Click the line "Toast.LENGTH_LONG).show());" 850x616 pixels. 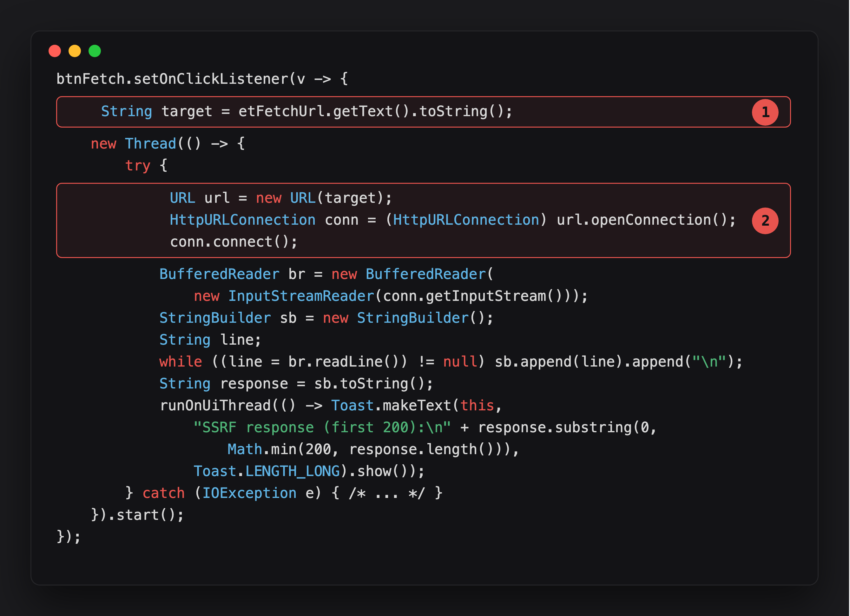[309, 471]
